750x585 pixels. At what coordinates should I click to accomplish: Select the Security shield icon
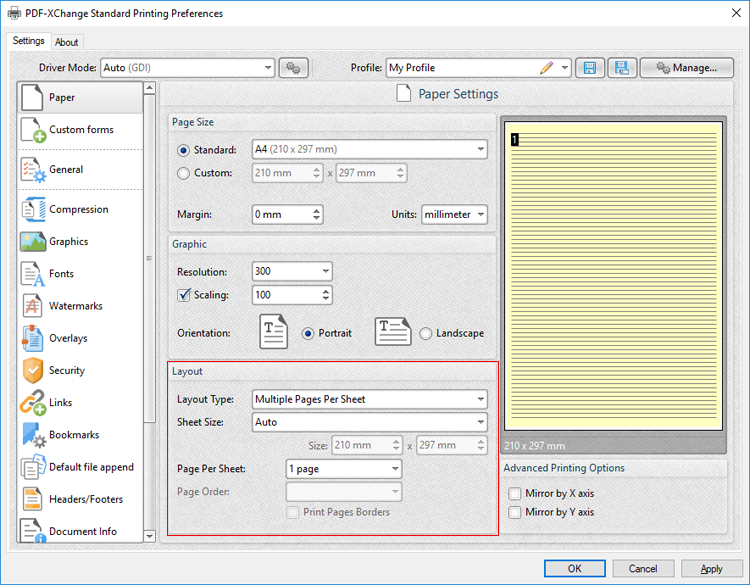click(33, 371)
